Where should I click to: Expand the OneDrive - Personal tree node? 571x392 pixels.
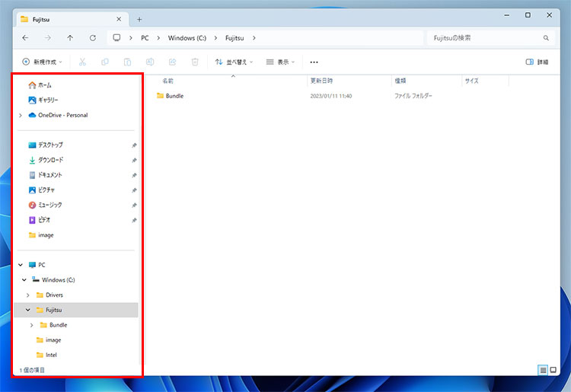21,115
